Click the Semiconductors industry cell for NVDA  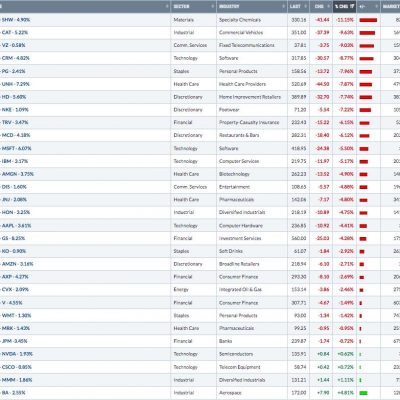click(x=236, y=354)
